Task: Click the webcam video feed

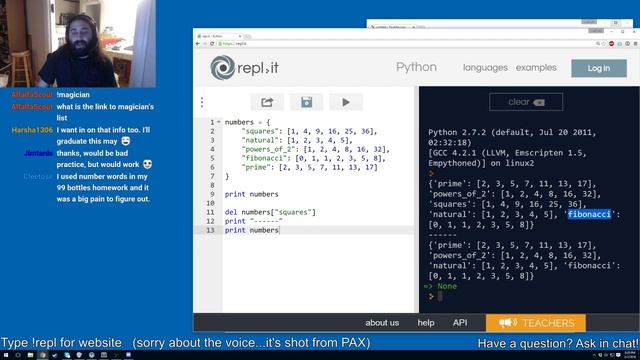Action: click(78, 43)
